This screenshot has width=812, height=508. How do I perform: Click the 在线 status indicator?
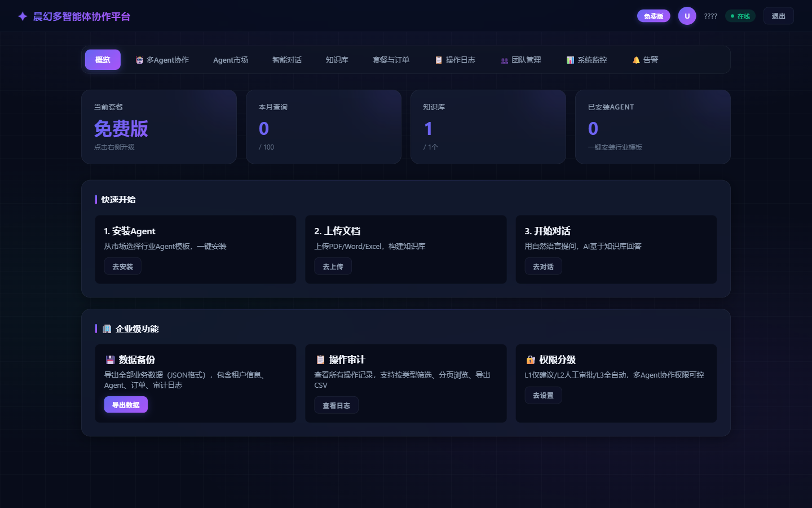point(740,16)
